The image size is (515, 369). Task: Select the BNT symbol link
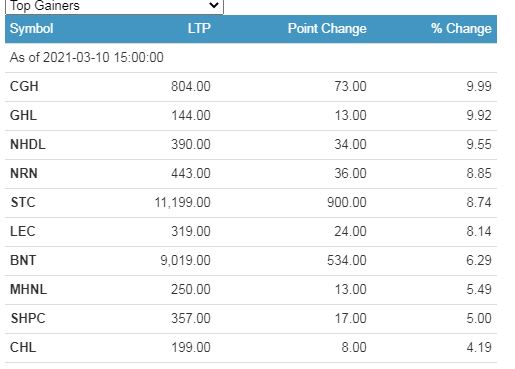[x=23, y=261]
